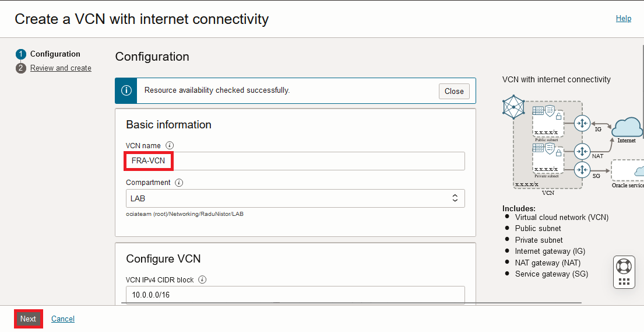Click the VCN IPv4 CIDR block field
This screenshot has height=332, width=644.
tap(295, 295)
